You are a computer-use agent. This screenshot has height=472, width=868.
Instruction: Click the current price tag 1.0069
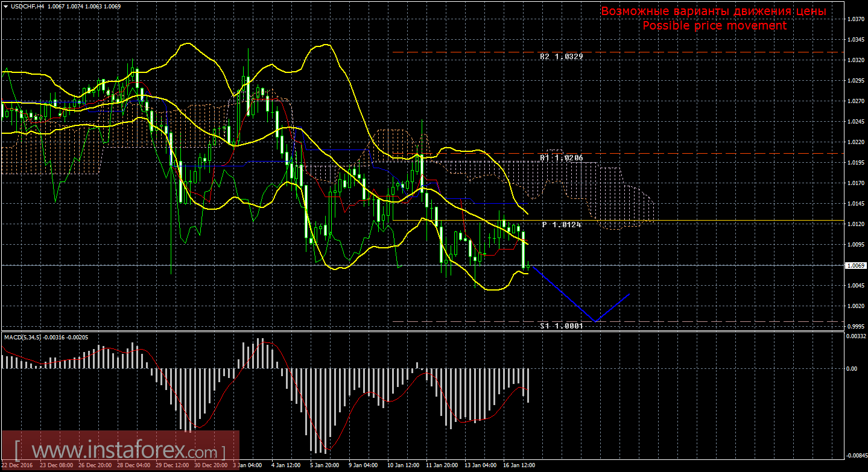[x=855, y=265]
